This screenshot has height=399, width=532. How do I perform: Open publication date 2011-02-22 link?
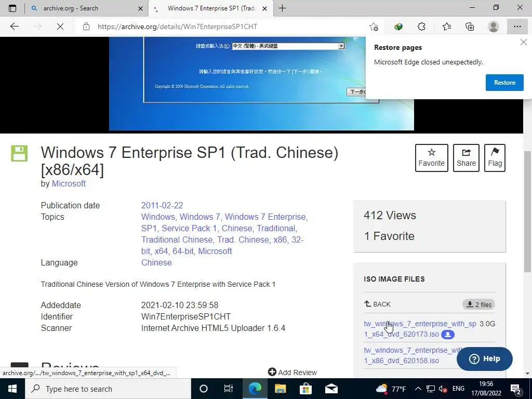pos(162,205)
